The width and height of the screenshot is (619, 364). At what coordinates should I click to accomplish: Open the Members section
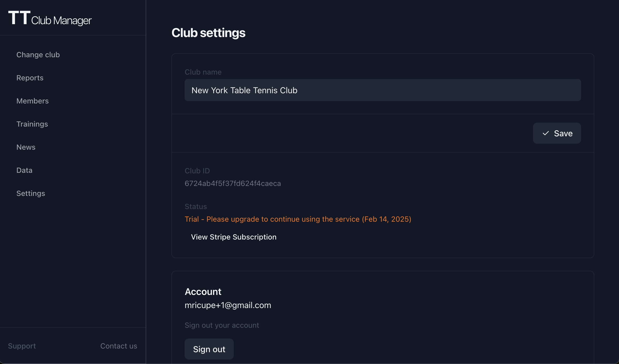coord(33,101)
